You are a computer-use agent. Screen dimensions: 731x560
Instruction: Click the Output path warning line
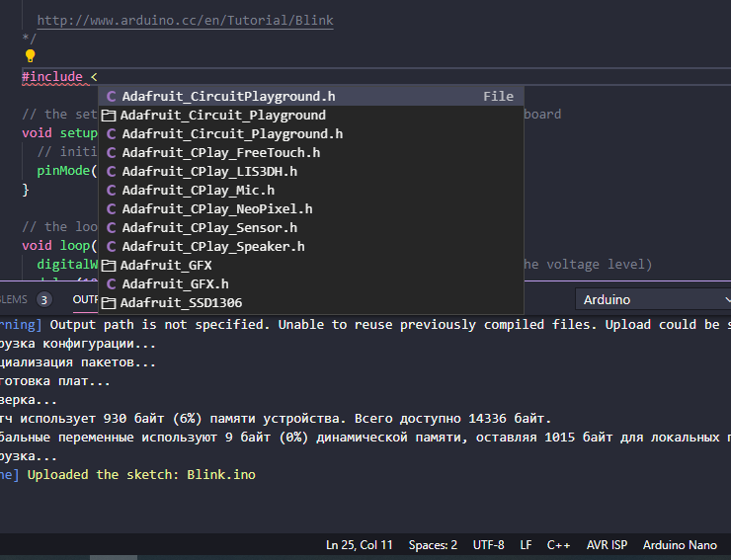tap(365, 325)
